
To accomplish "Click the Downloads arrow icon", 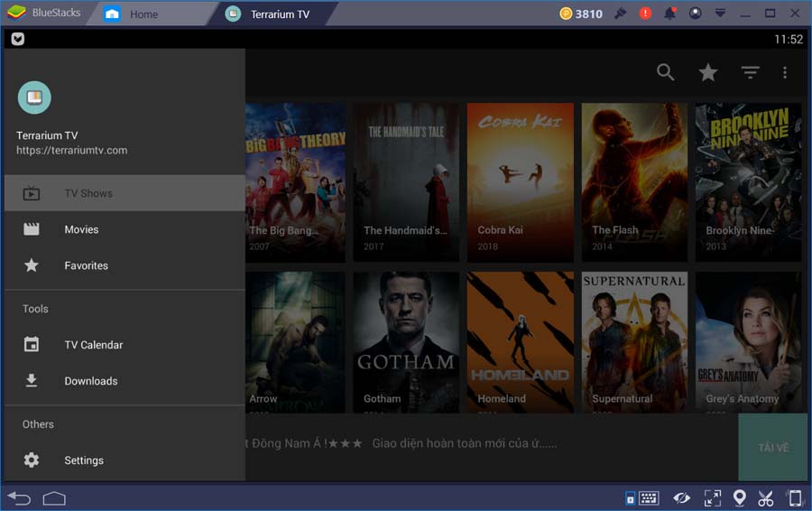I will [x=31, y=380].
